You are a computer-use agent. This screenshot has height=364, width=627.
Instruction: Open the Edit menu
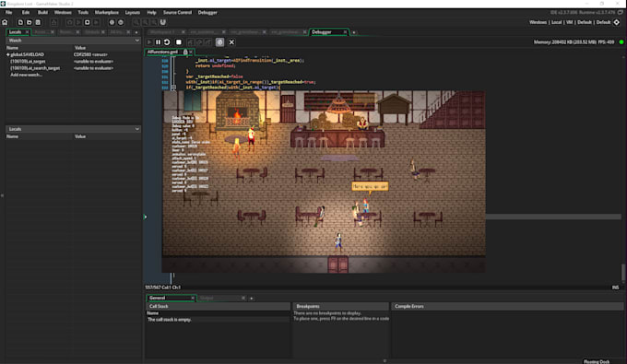[x=26, y=12]
